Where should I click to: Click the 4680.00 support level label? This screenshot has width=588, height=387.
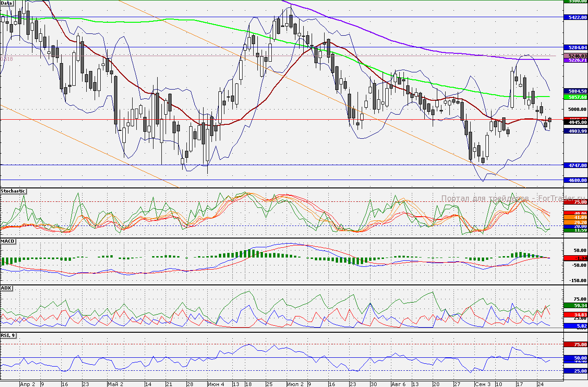[575, 180]
